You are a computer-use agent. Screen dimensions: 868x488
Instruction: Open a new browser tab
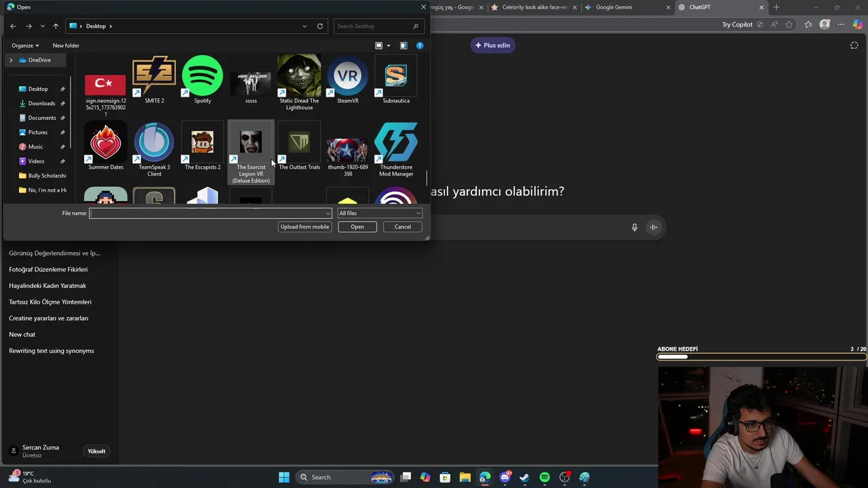[x=776, y=7]
